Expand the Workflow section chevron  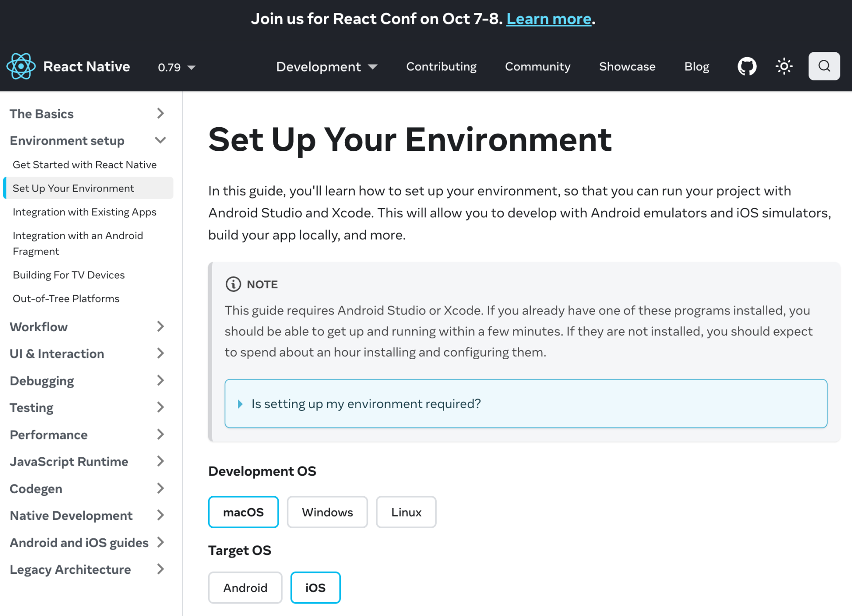coord(161,326)
